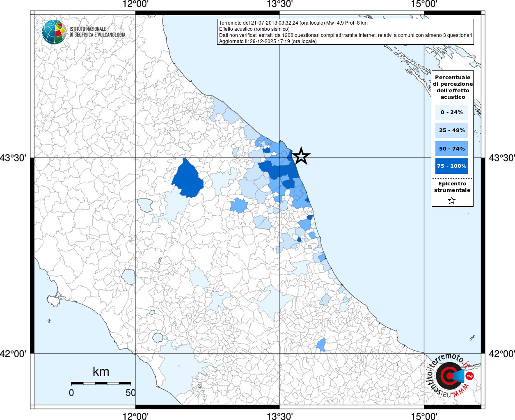This screenshot has width=515, height=420.
Task: Click the 'Terremoto del 21-07-2013' title line
Action: click(x=293, y=23)
